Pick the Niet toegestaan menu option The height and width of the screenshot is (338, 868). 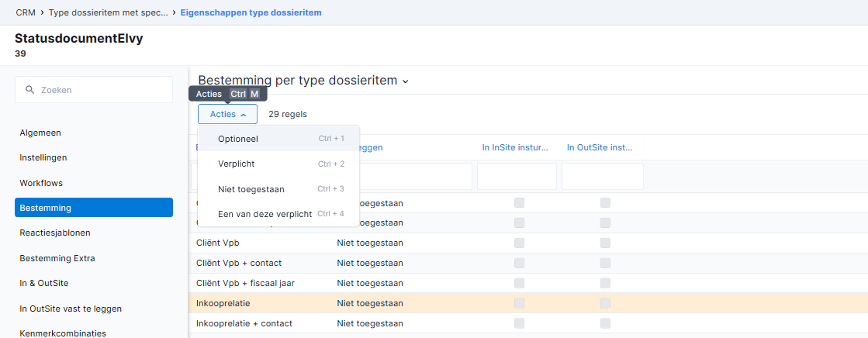[x=251, y=189]
